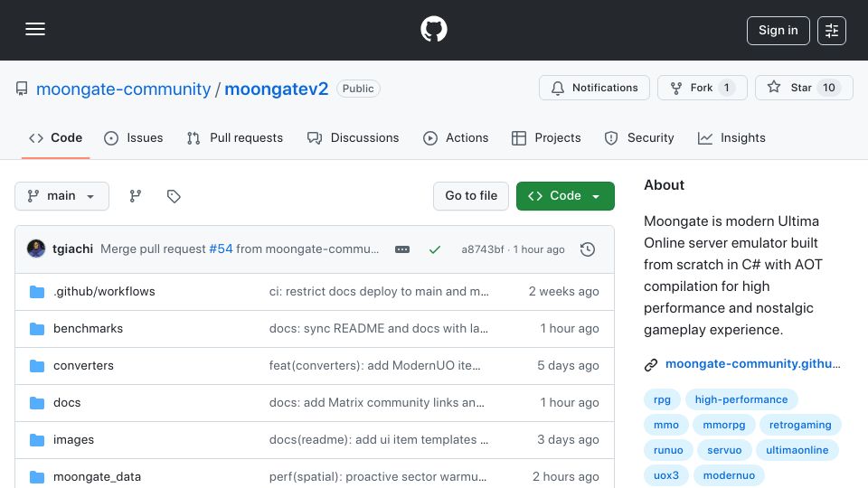
Task: Select the mmo topic tag
Action: (x=666, y=425)
